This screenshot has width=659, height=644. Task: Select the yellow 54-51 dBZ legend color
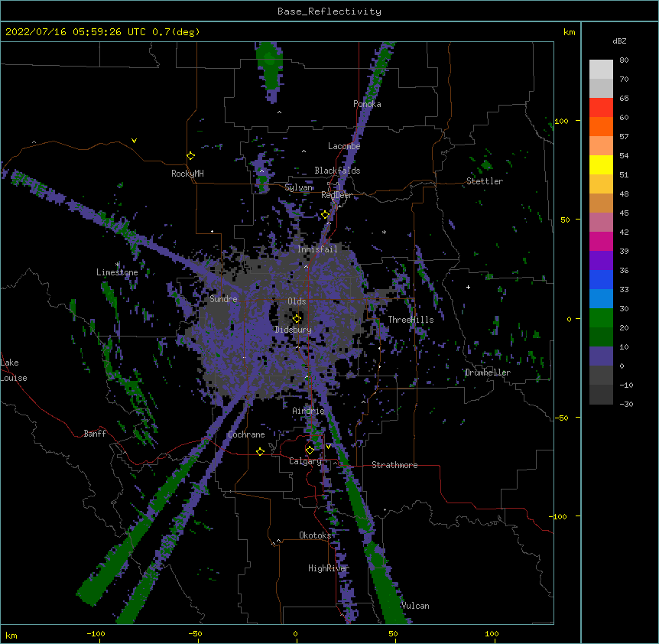[x=601, y=164]
